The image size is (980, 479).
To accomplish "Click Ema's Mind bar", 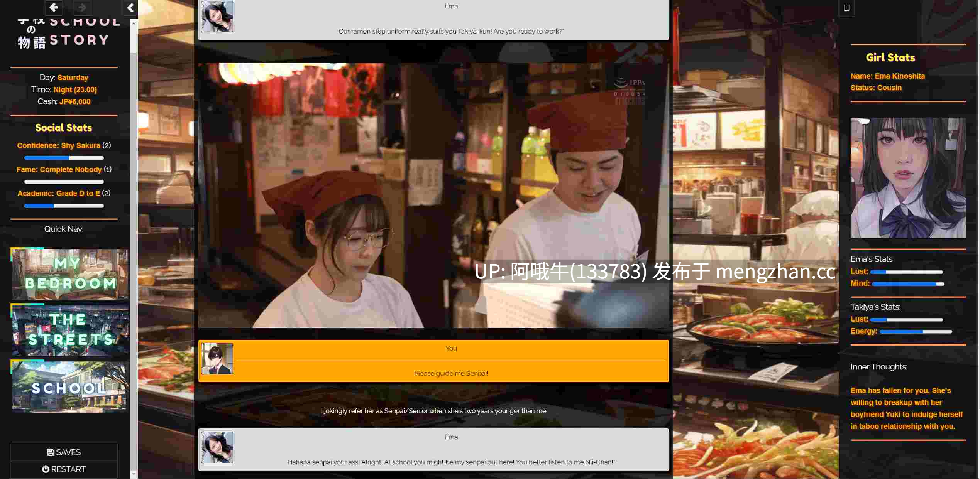I will (908, 284).
